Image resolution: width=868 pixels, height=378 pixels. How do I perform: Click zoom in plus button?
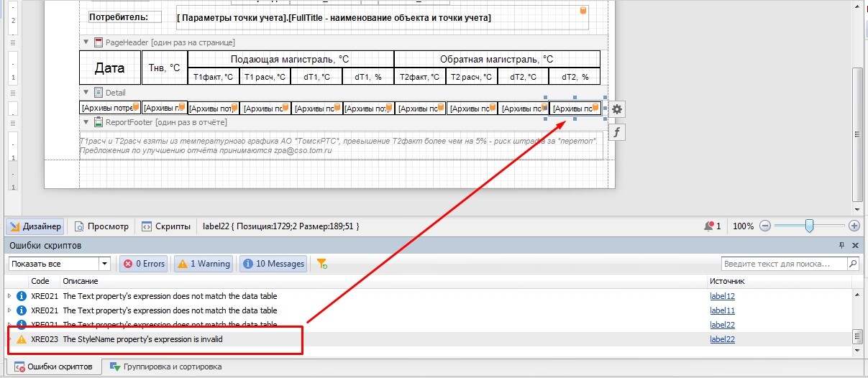(854, 226)
